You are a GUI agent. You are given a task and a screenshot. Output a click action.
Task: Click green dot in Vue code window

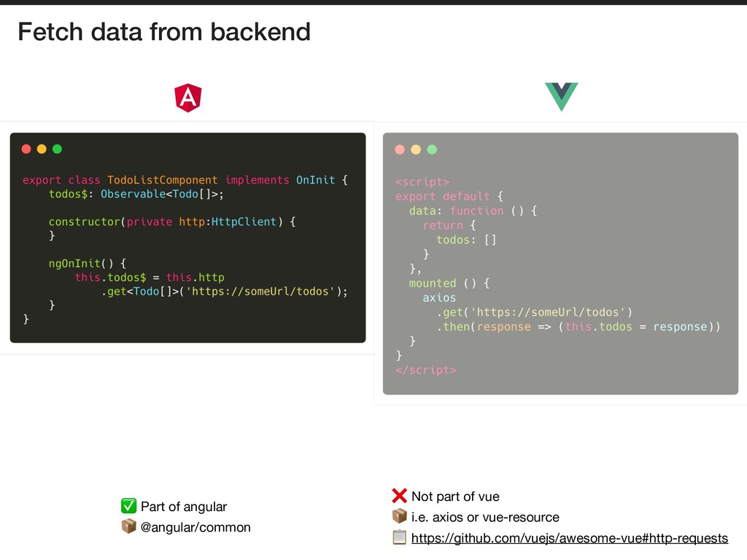point(432,149)
